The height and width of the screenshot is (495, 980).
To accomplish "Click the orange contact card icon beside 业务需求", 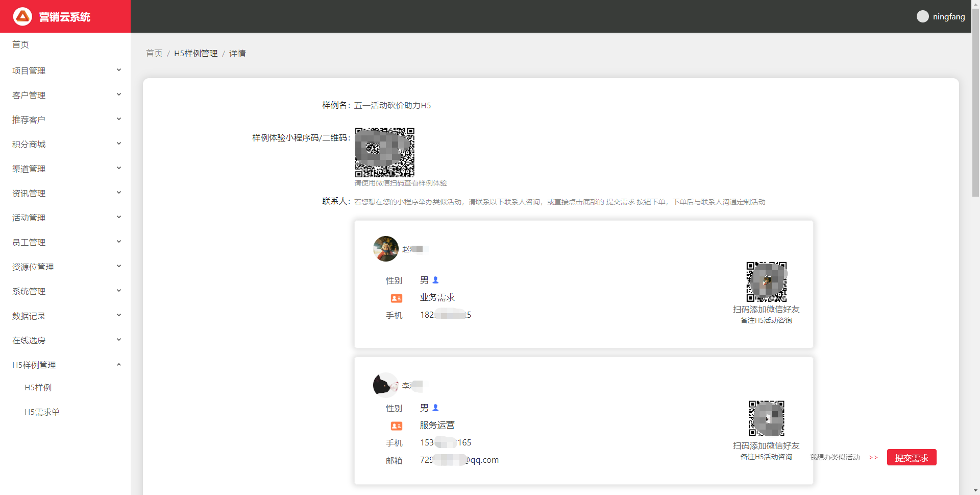I will [x=397, y=298].
